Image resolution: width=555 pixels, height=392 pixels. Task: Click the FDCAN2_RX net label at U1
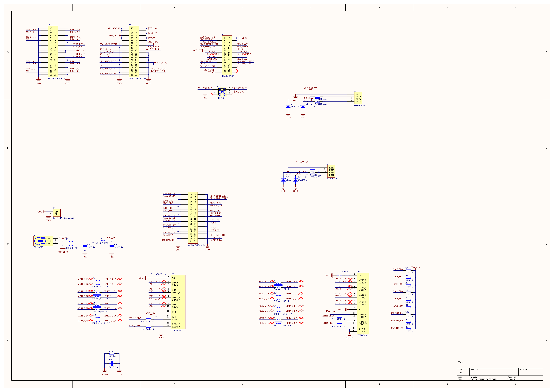click(216, 203)
